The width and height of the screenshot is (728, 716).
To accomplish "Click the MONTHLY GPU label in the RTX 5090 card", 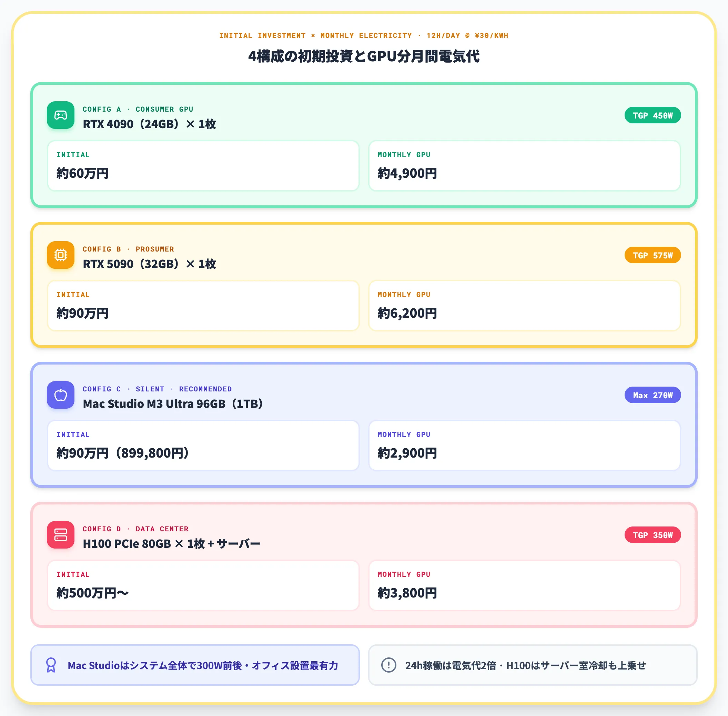I will tap(404, 295).
